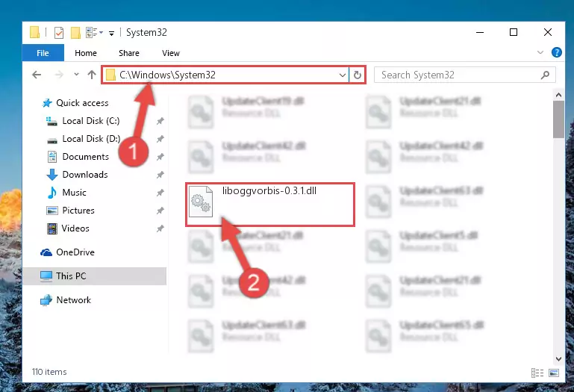Go back with the Back arrow
This screenshot has height=392, width=574.
pyautogui.click(x=37, y=75)
